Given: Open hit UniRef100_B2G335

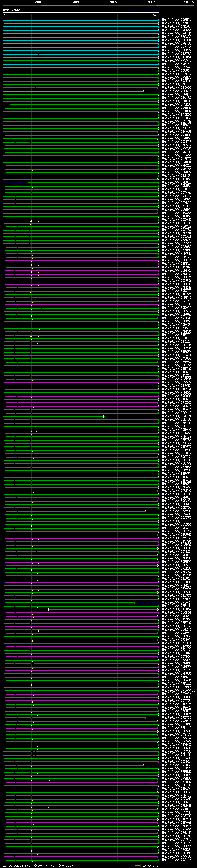Looking at the screenshot, I should pyautogui.click(x=176, y=37).
